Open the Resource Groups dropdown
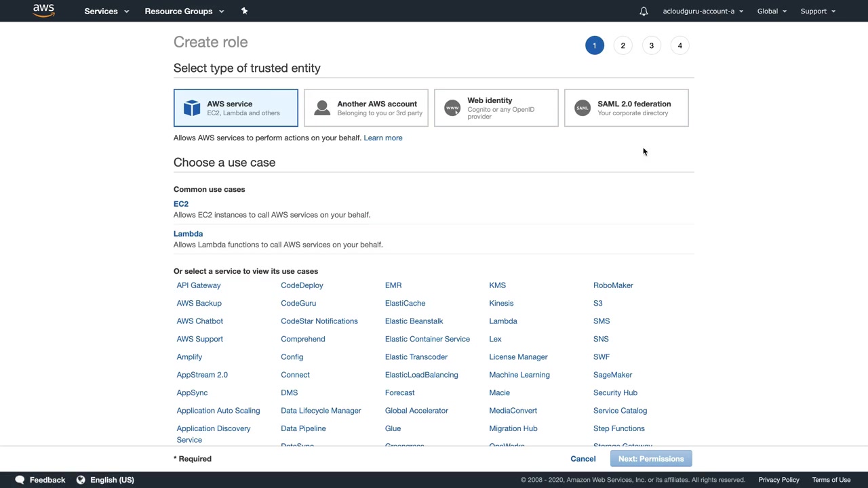 point(184,11)
